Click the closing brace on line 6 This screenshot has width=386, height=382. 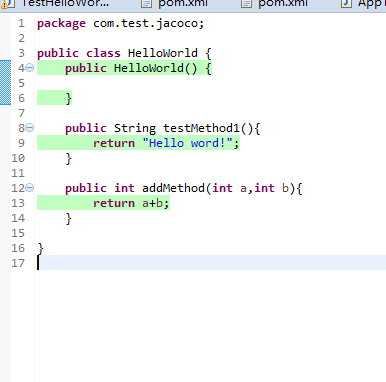[69, 98]
